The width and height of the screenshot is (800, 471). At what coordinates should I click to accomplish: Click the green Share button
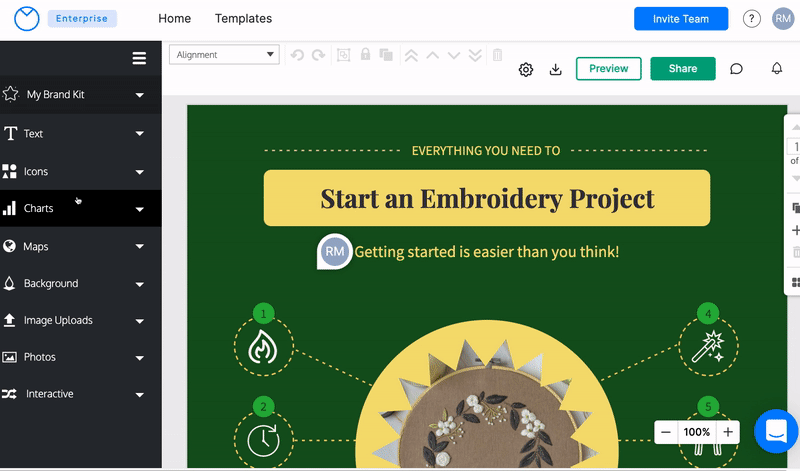click(682, 69)
